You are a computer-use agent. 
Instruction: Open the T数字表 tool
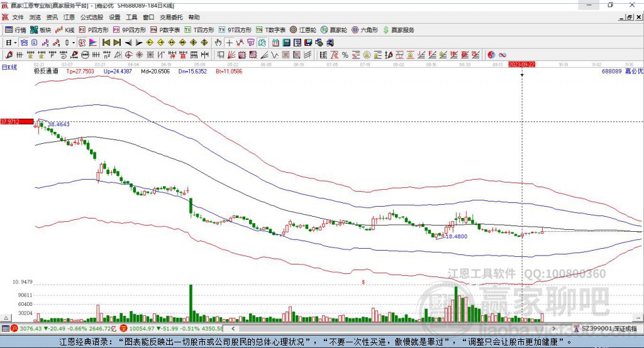tap(270, 30)
